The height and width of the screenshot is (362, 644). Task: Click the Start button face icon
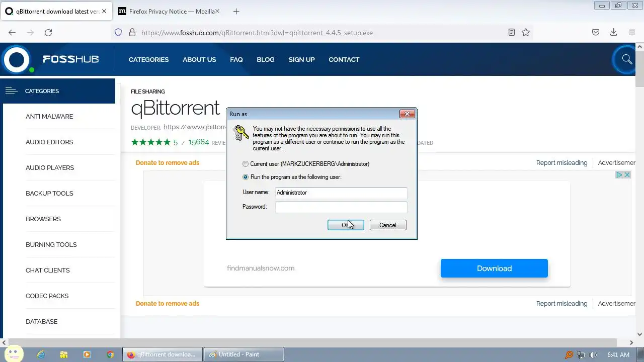[x=15, y=353]
